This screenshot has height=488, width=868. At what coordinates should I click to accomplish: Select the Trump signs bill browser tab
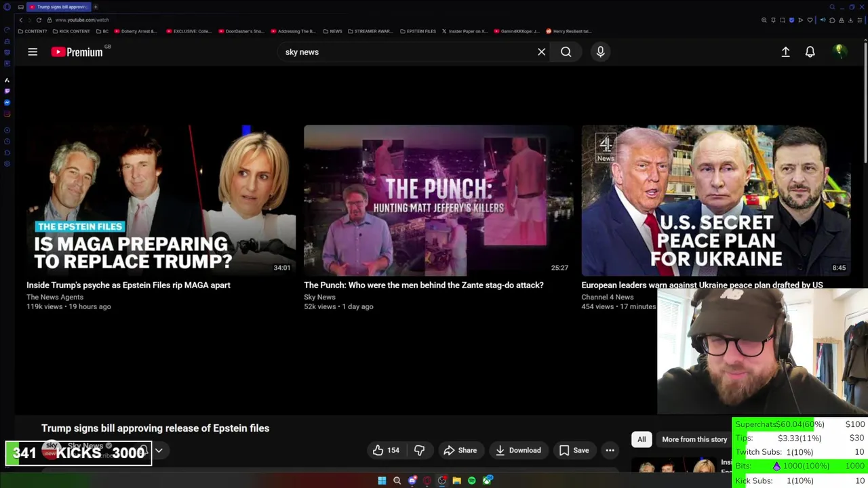click(59, 7)
